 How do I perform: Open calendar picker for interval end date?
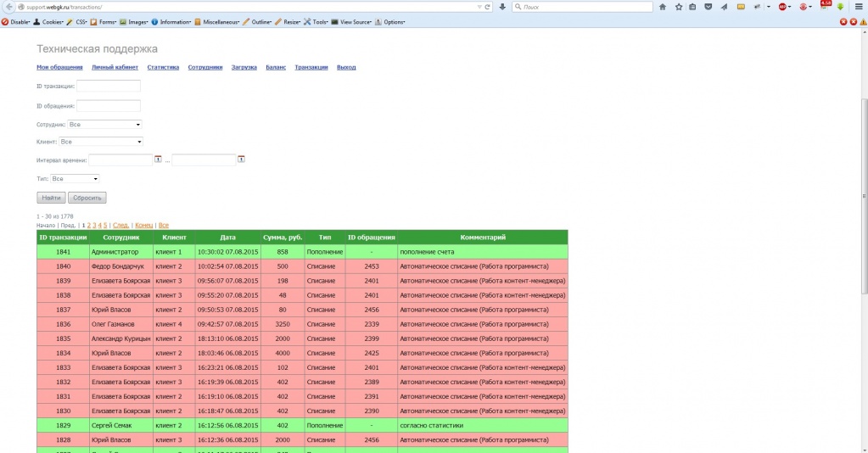tap(241, 159)
